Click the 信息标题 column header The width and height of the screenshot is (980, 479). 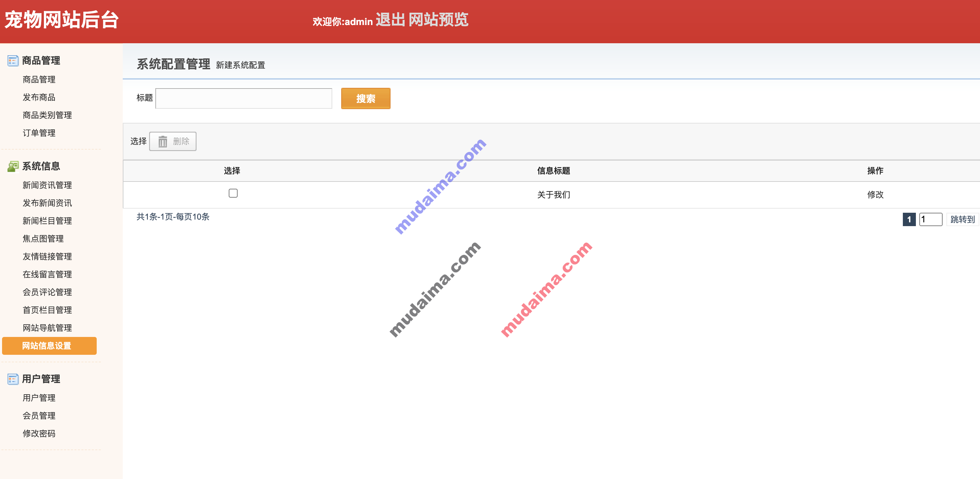553,171
